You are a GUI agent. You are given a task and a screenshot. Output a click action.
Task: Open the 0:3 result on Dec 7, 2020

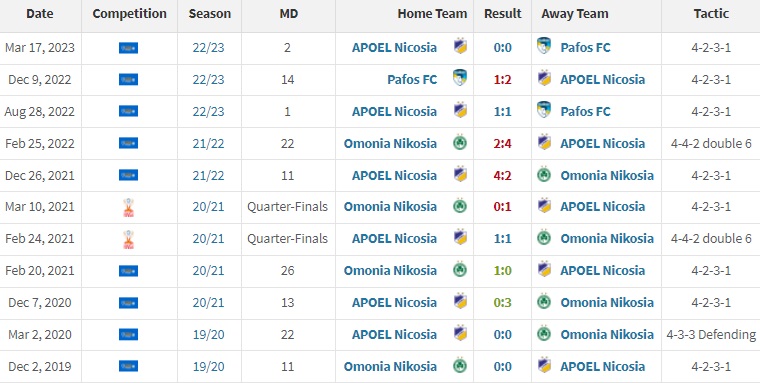point(503,303)
